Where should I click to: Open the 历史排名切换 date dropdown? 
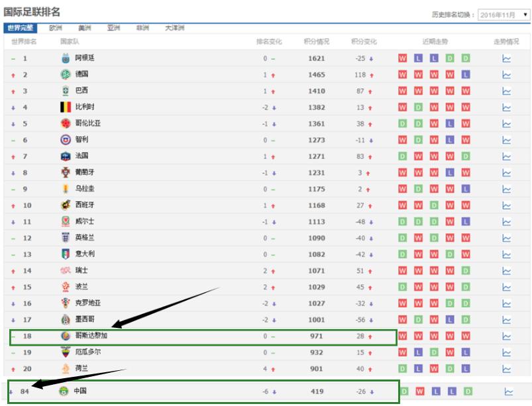tap(503, 15)
